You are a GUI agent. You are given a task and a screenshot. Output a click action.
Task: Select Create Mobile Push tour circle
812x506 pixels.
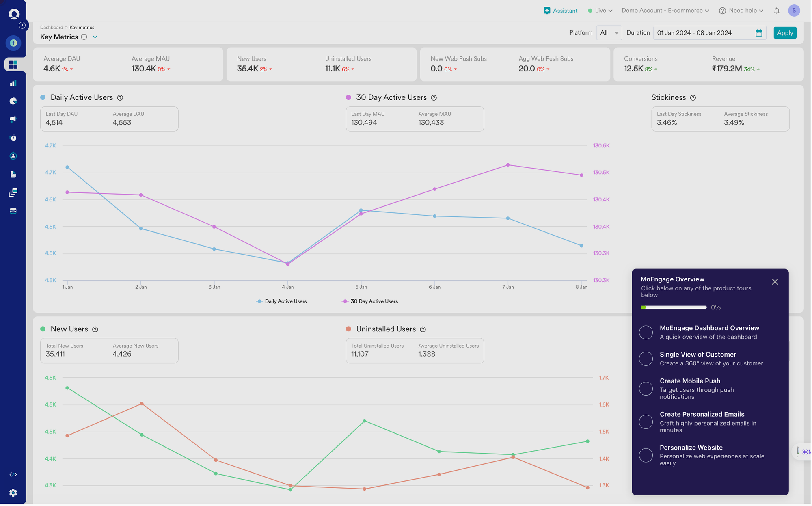(646, 389)
